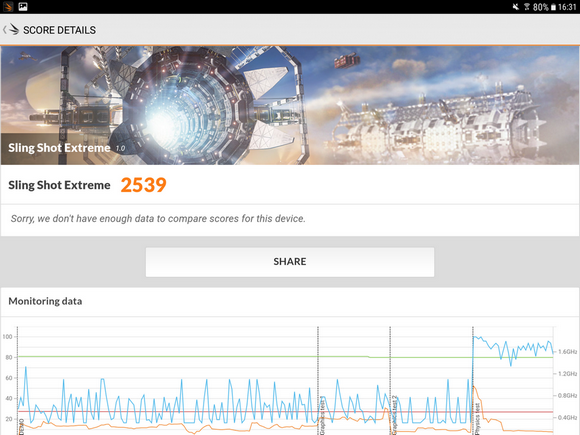Tap the 40 value on left axis
580x435 pixels.
coord(9,398)
